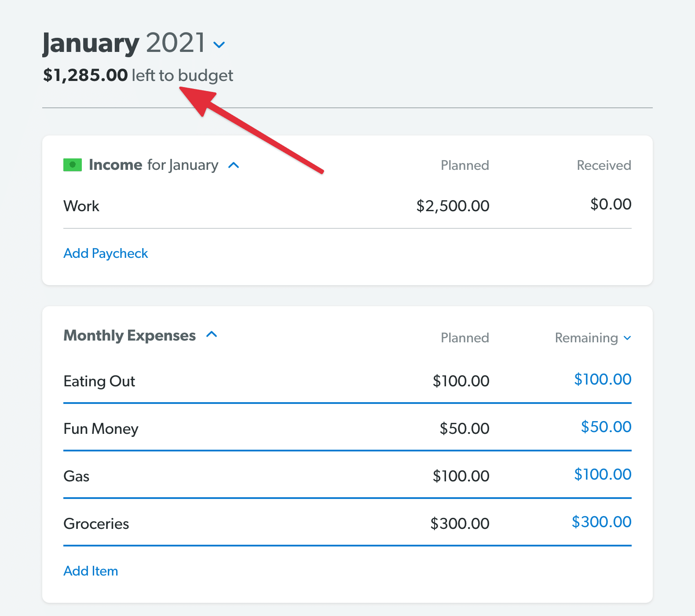Open Groceries remaining $300.00 in blue
The height and width of the screenshot is (616, 695).
pos(601,522)
